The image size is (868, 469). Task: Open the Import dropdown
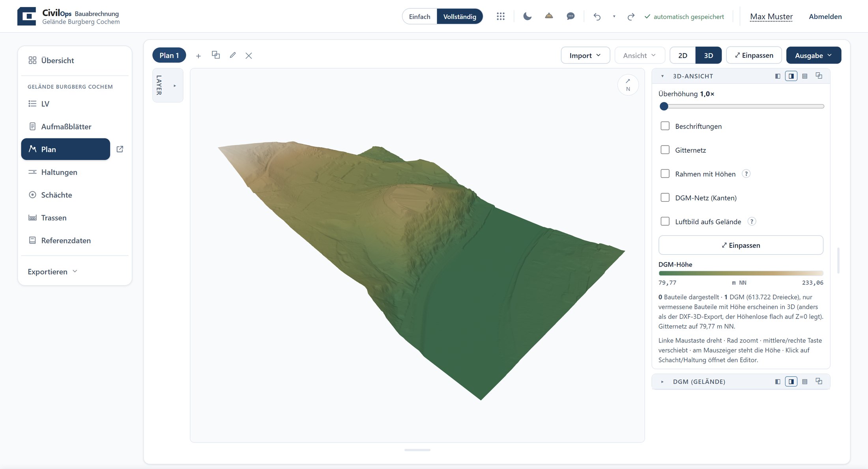(x=585, y=55)
